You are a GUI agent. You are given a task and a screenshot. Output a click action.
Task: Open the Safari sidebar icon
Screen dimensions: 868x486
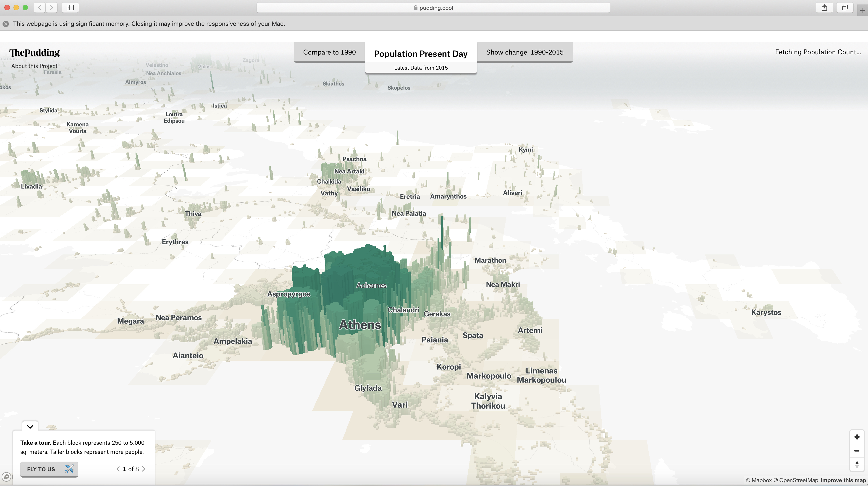pos(71,7)
